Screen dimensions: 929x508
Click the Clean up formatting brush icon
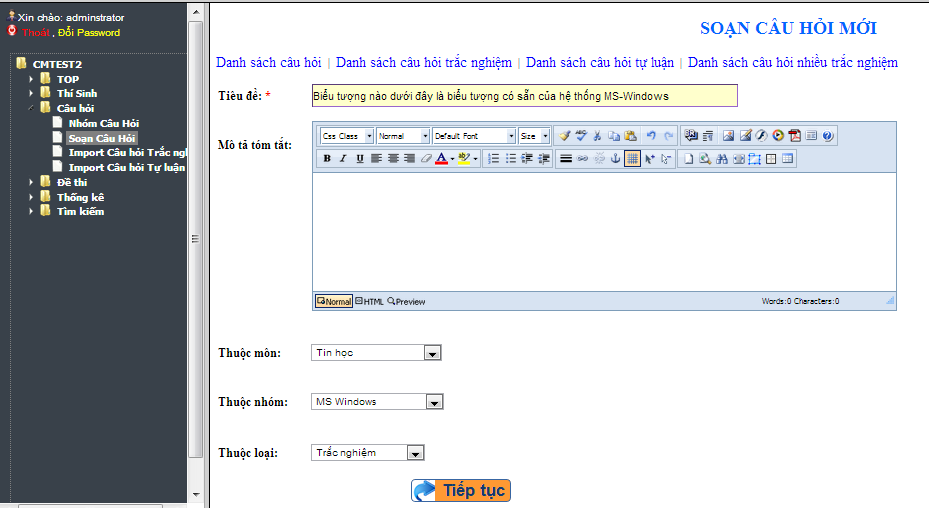(x=565, y=136)
